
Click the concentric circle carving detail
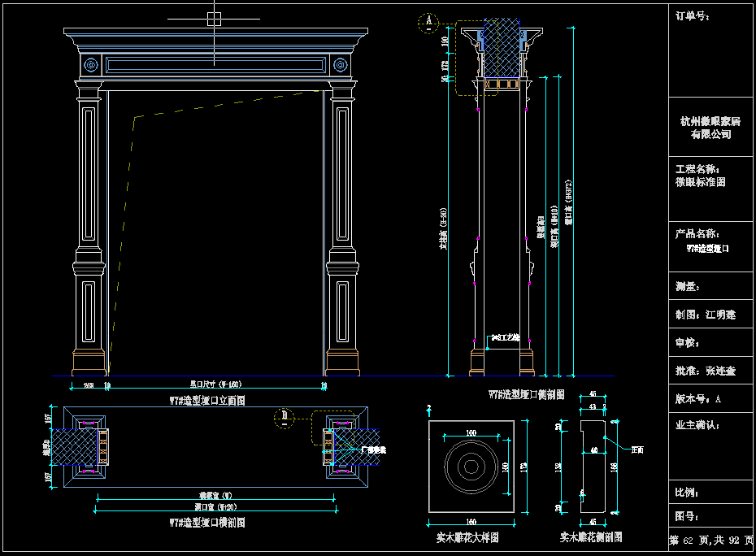(471, 467)
